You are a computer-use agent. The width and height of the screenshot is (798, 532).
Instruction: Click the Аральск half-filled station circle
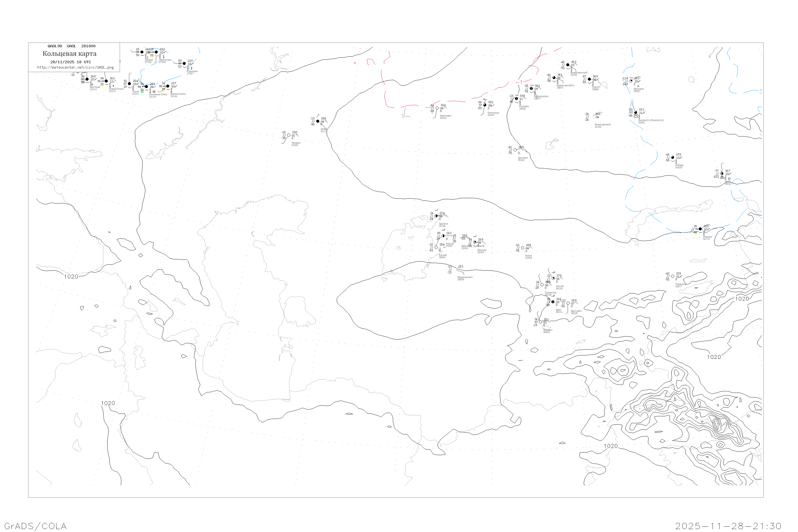pos(436,216)
